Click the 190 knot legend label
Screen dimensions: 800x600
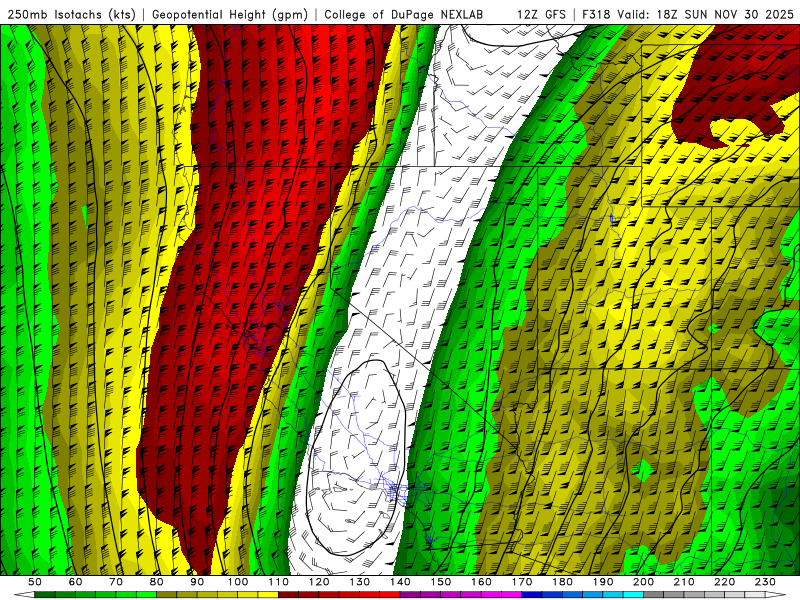pos(603,582)
